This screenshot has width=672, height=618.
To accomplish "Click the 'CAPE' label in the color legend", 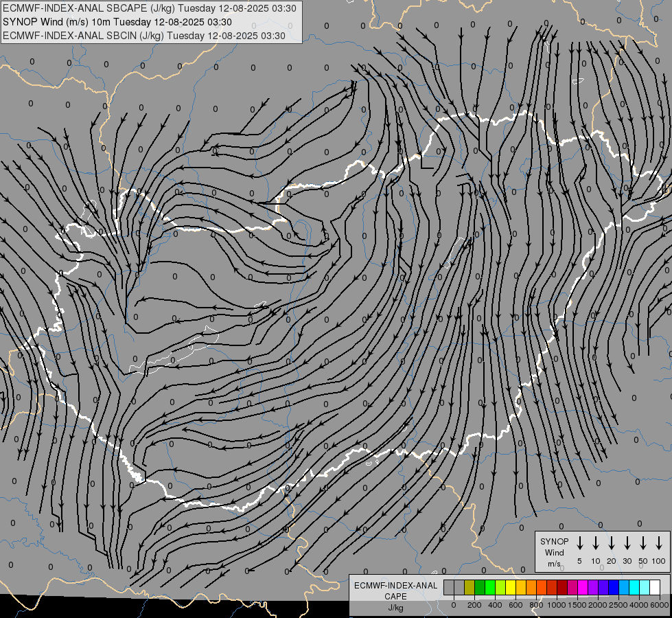I will click(x=395, y=597).
